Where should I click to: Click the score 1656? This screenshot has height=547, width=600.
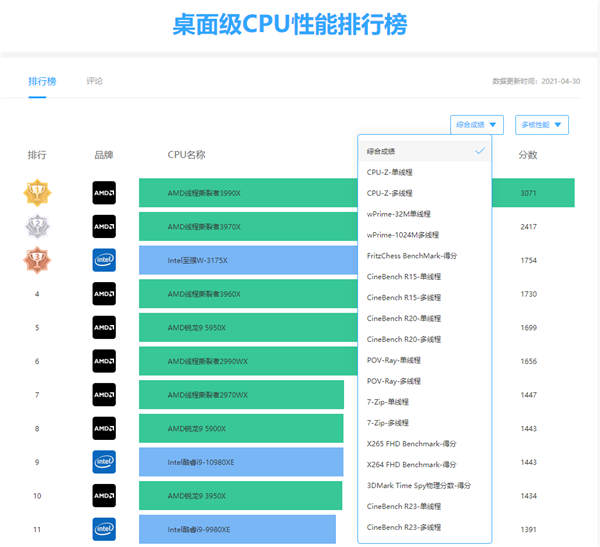[528, 361]
